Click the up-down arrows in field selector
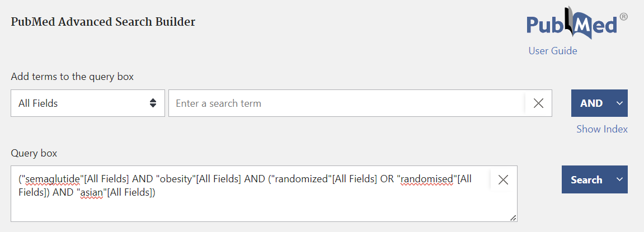The image size is (644, 232). click(153, 103)
